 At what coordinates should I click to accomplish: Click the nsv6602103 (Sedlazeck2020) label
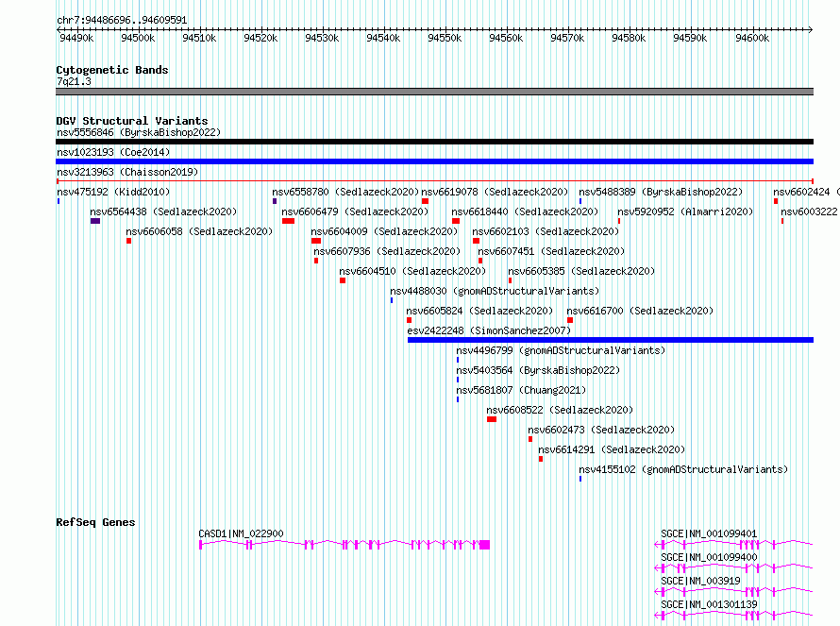[x=546, y=231]
